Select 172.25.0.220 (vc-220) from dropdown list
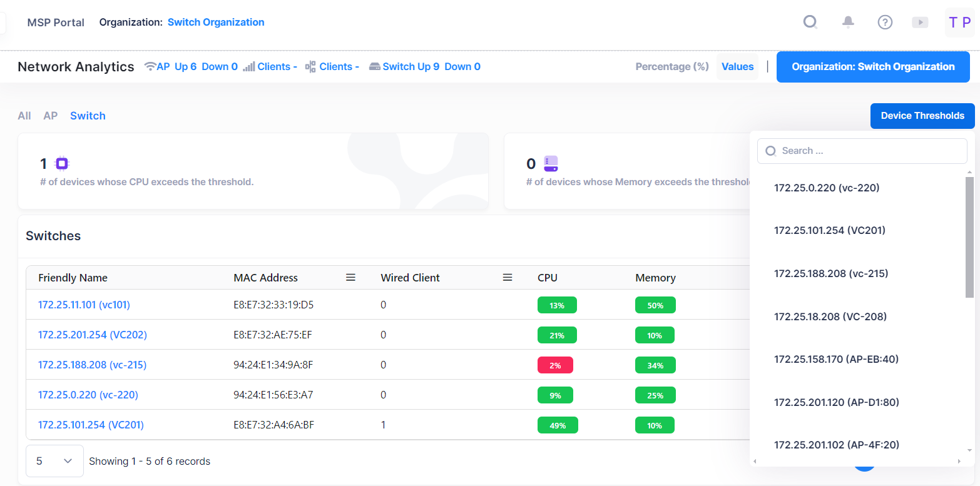The width and height of the screenshot is (980, 486). click(827, 188)
